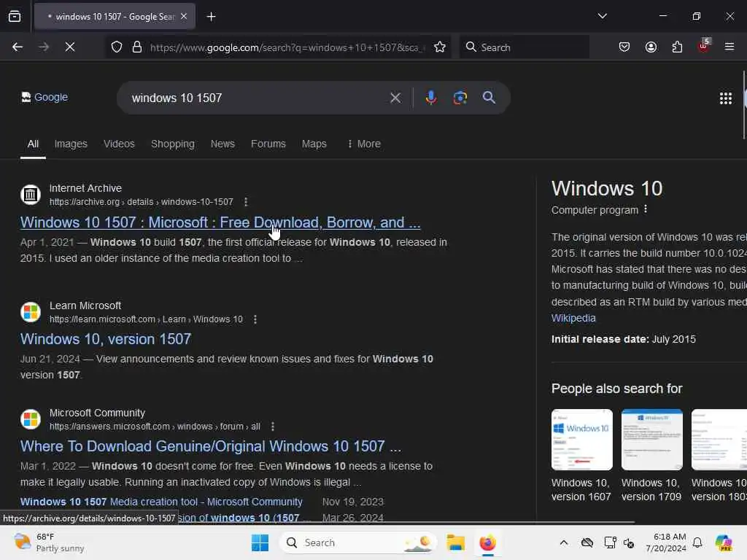Launch Copilot preview from taskbar
747x560 pixels.
[724, 542]
